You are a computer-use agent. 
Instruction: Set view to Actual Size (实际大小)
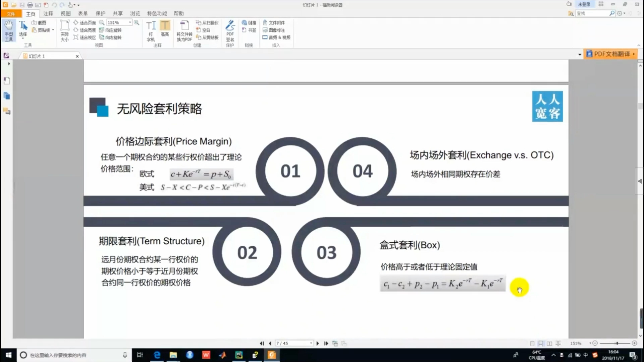[65, 31]
